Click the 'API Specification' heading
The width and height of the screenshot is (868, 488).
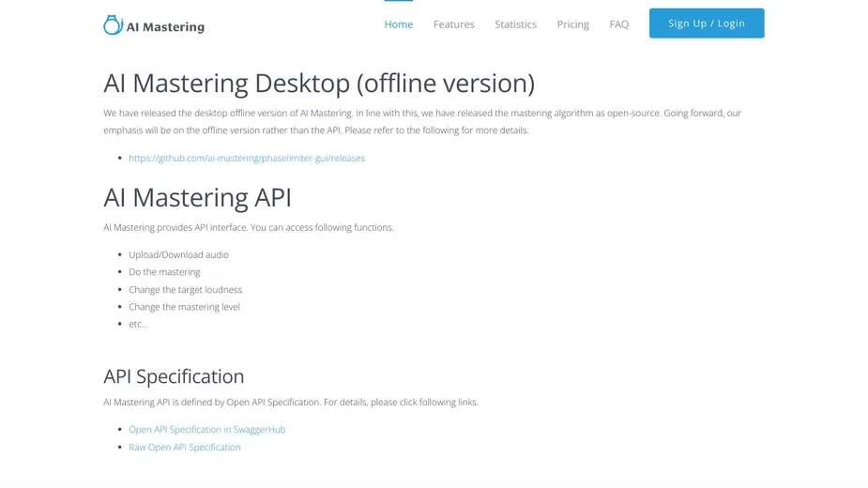[x=174, y=376]
